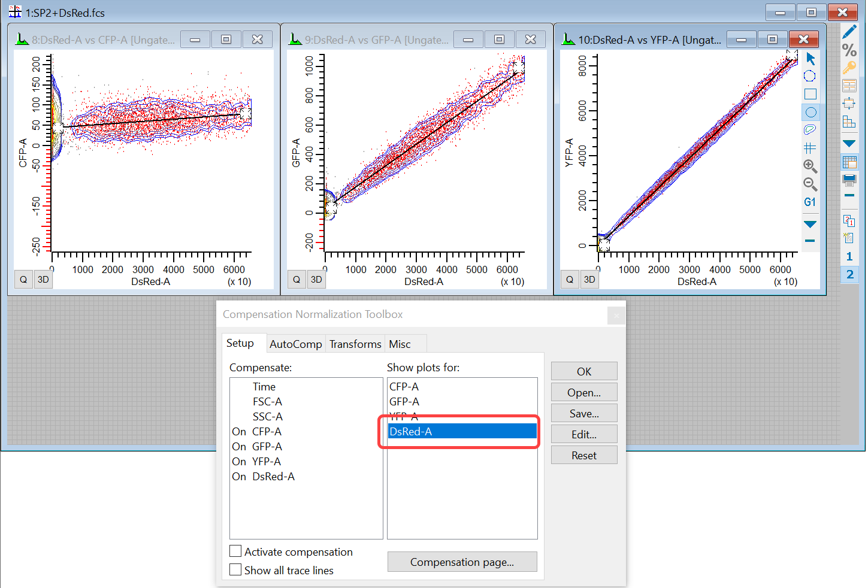The width and height of the screenshot is (868, 588).
Task: Click 3D button on the DsRed-A vs GFP-A plot
Action: 316,280
